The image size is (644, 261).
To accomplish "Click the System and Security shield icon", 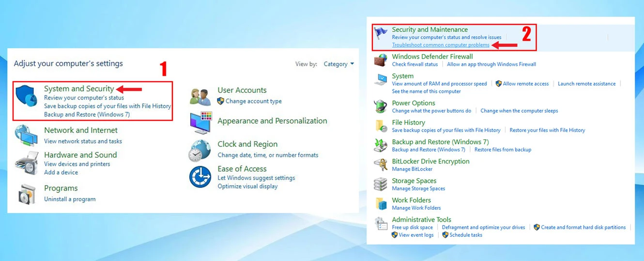I will pos(27,96).
